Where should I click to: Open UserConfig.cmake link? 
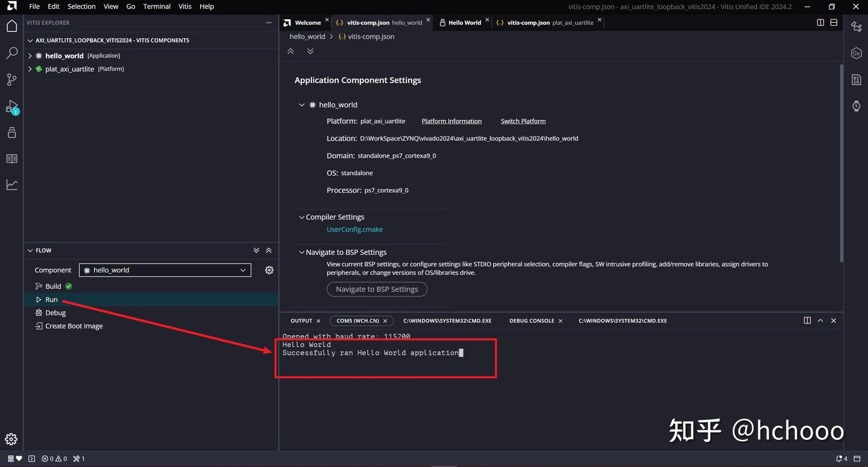354,230
